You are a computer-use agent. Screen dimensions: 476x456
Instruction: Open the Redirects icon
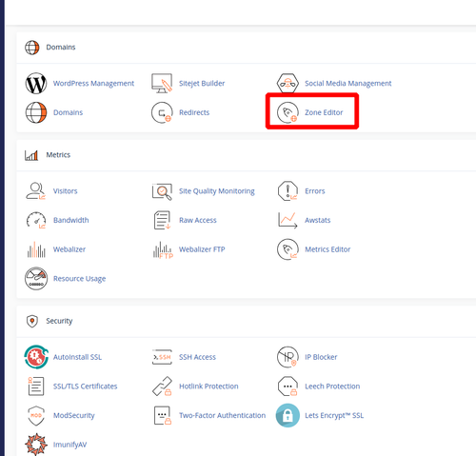click(x=162, y=112)
